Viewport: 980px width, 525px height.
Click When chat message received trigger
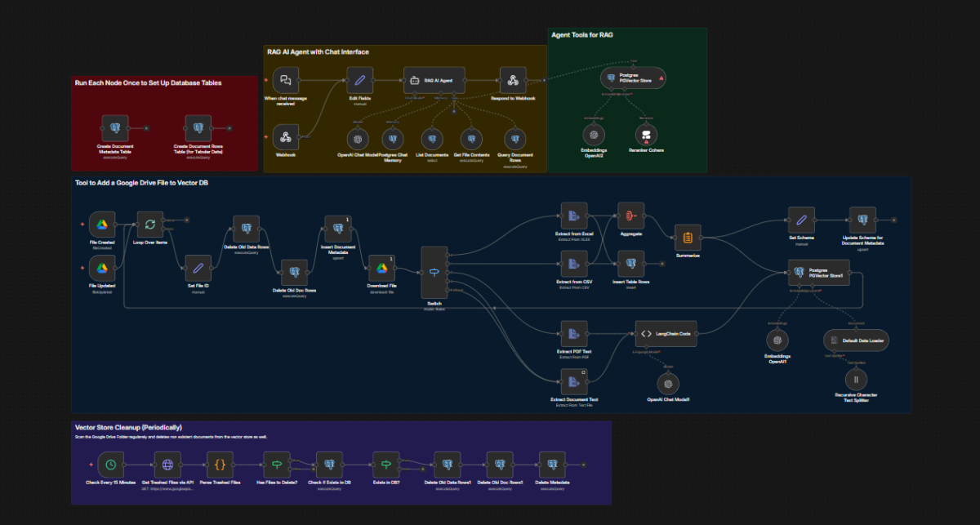(x=286, y=81)
